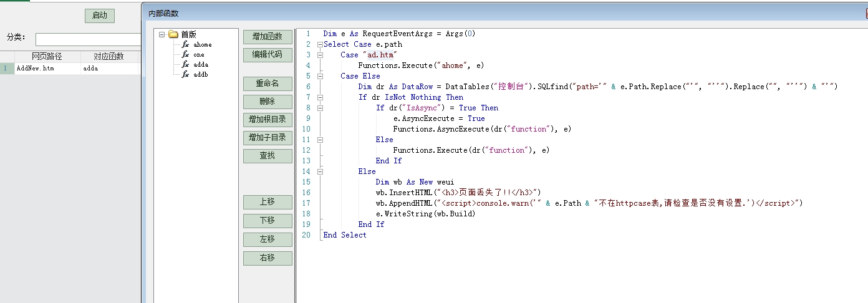Click the 查找 button
The width and height of the screenshot is (868, 303).
(x=268, y=156)
